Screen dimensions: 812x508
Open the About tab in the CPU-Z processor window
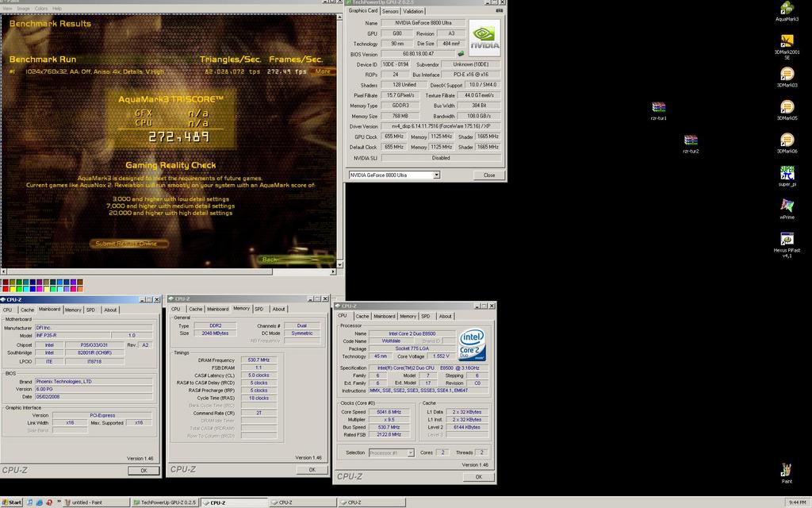445,316
